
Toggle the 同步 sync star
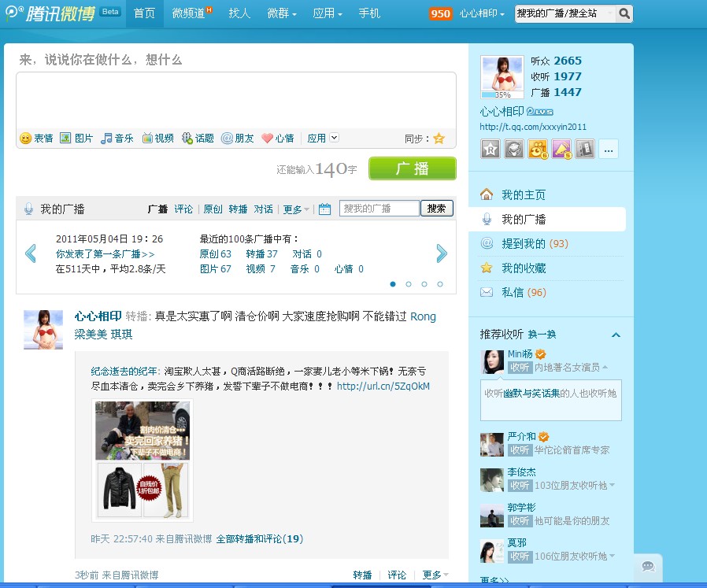click(439, 139)
